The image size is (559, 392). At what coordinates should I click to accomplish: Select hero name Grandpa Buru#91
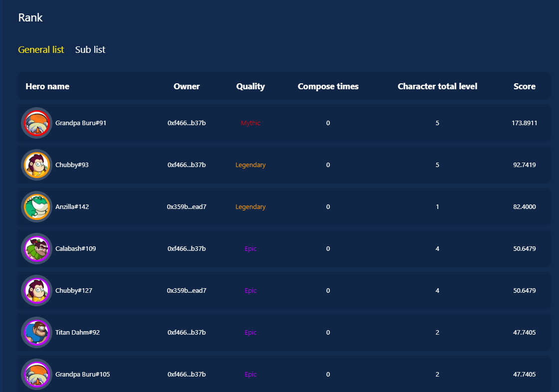[81, 123]
